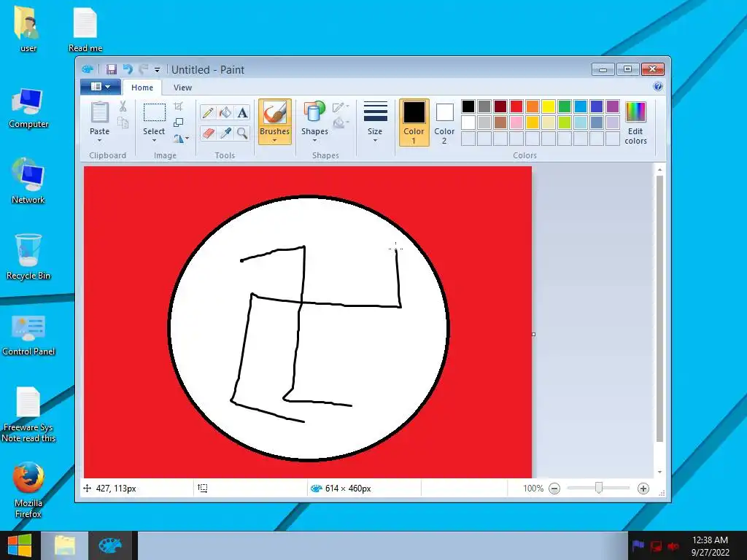
Task: Click the Copy icon in Clipboard group
Action: tap(123, 122)
